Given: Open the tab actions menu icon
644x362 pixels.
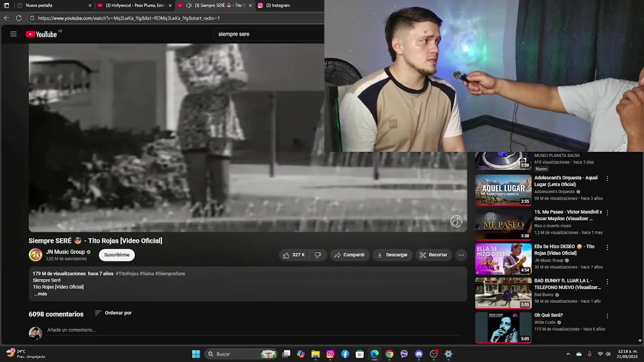Looking at the screenshot, I should pyautogui.click(x=7, y=6).
